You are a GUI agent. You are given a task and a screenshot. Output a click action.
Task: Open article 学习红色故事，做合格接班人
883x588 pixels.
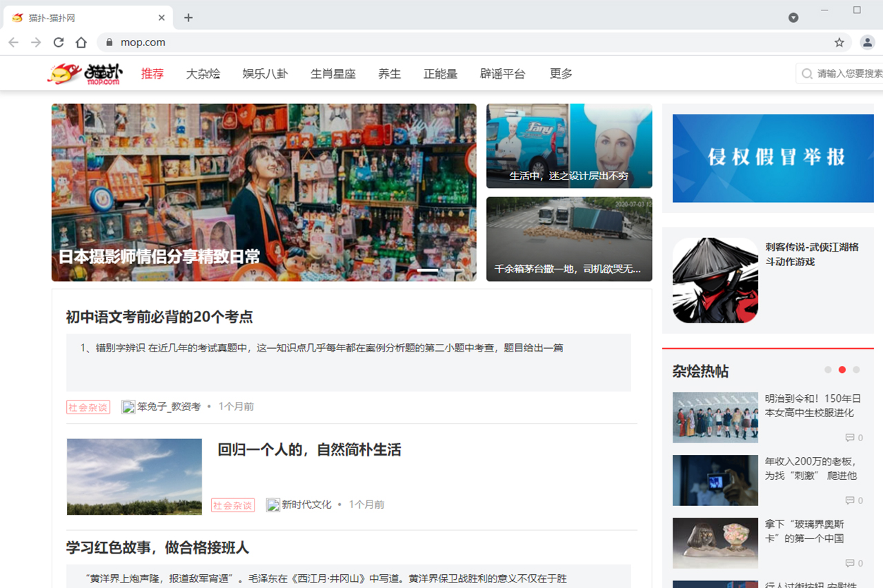coord(157,548)
